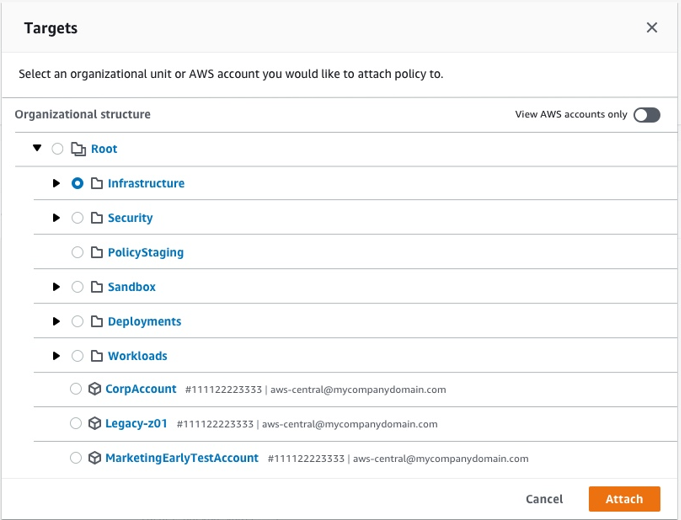Click the Root organization icon
681x520 pixels.
[x=78, y=149]
